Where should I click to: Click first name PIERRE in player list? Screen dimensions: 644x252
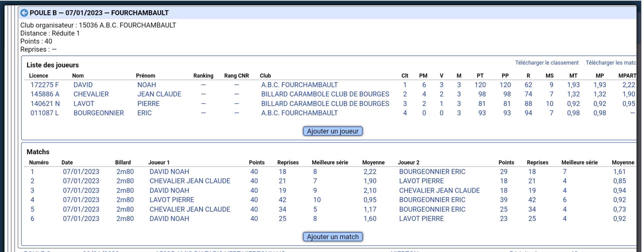(x=149, y=104)
